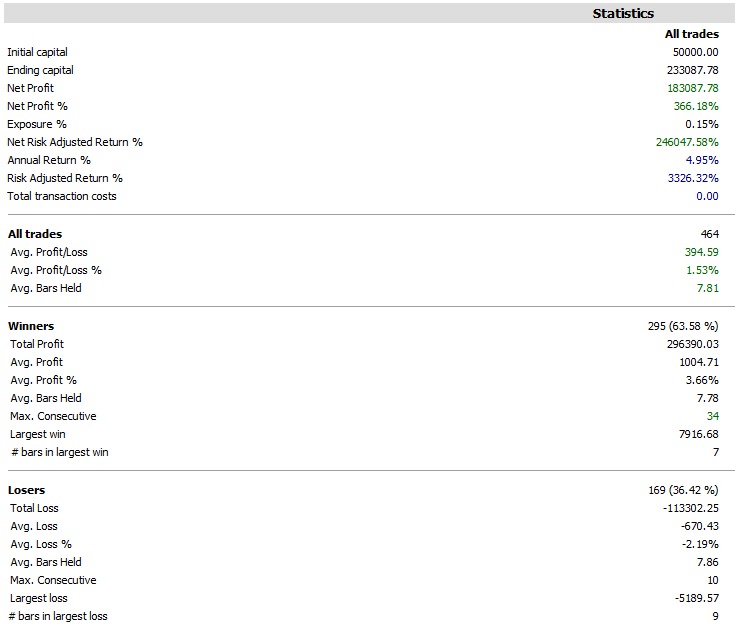
Task: Select the Total Profit value 296390.03
Action: click(692, 344)
